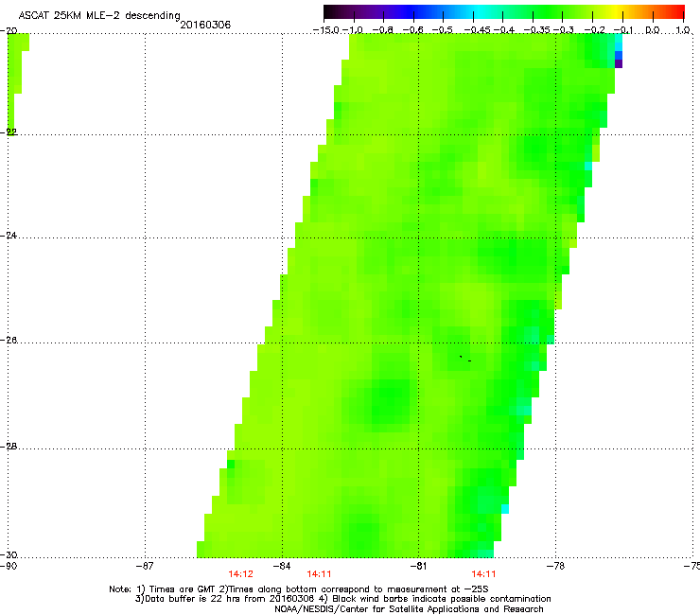This screenshot has height=615, width=700.
Task: Click the -1.0 color scale label
Action: pos(353,30)
